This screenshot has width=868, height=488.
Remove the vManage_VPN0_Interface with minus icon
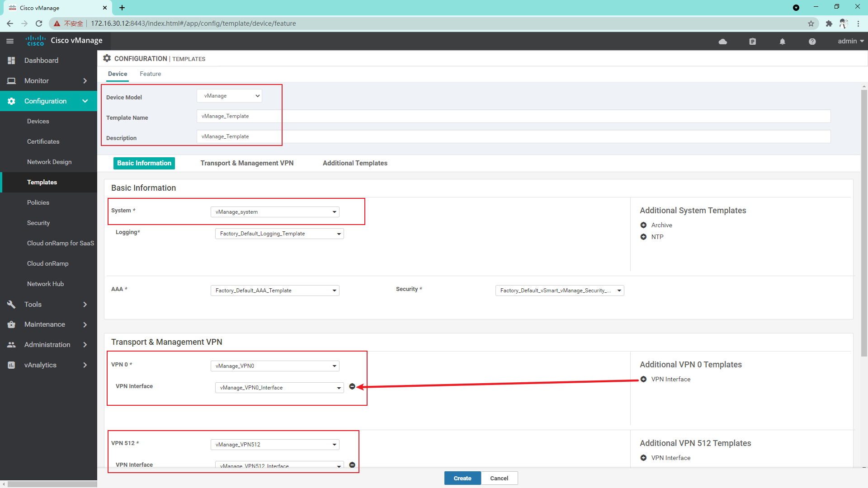(x=352, y=387)
